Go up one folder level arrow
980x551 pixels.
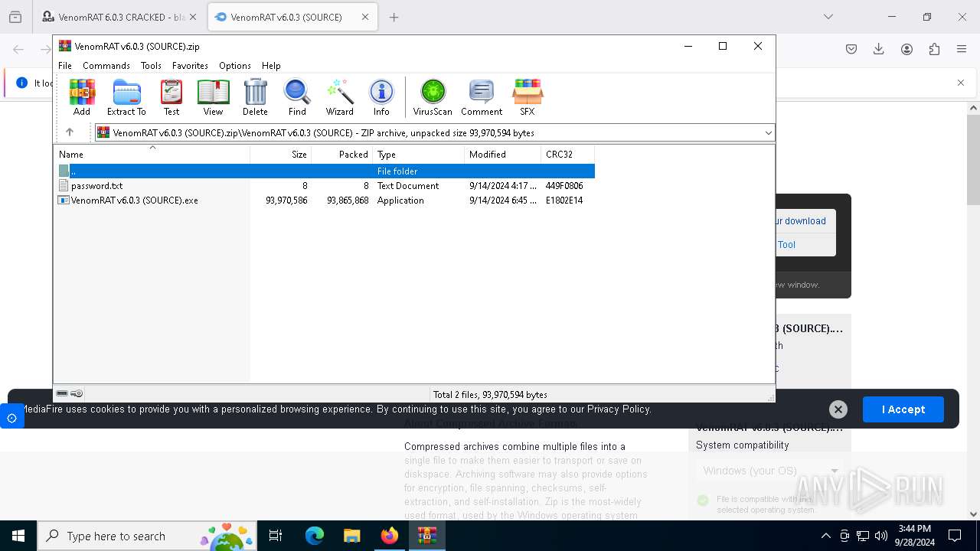(x=70, y=132)
